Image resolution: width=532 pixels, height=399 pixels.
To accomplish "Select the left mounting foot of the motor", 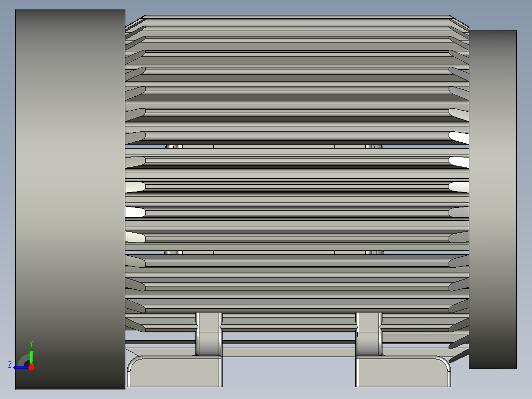I will click(175, 371).
